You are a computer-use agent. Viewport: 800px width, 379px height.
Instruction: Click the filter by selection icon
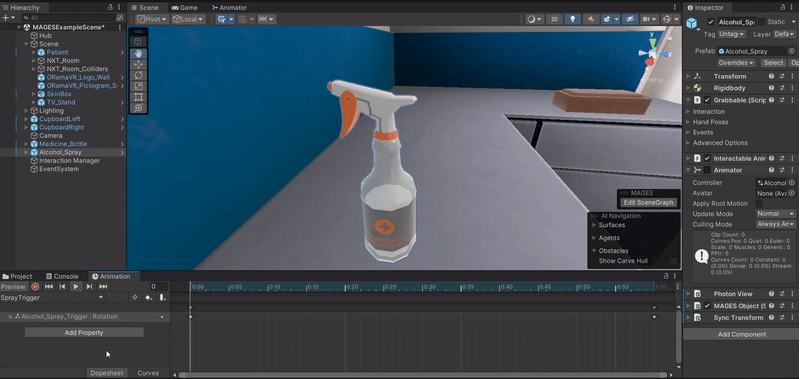point(135,297)
